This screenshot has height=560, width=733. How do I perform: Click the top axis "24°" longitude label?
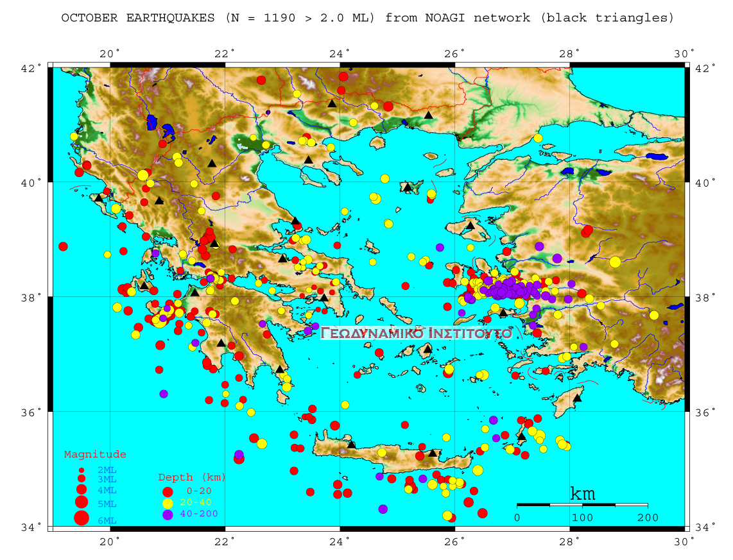tap(340, 54)
